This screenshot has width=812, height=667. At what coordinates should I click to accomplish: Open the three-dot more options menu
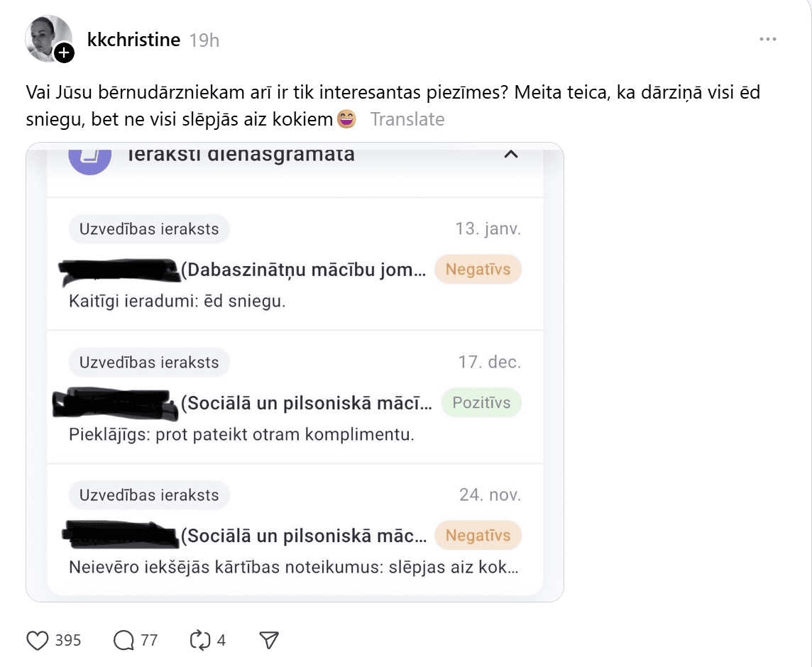click(x=768, y=40)
